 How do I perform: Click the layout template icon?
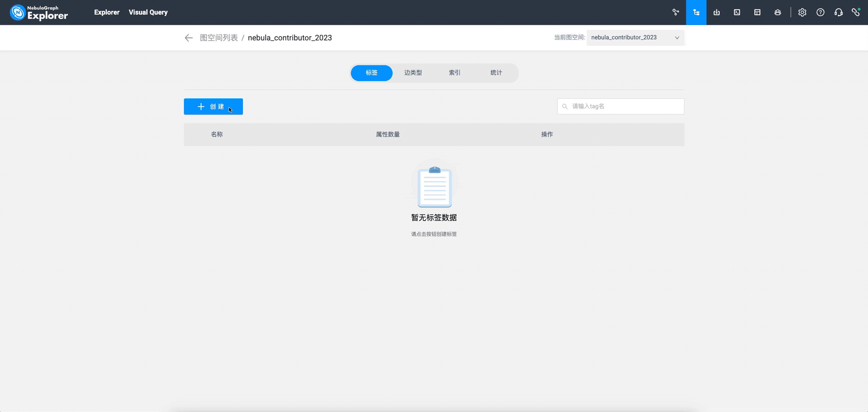pos(757,13)
